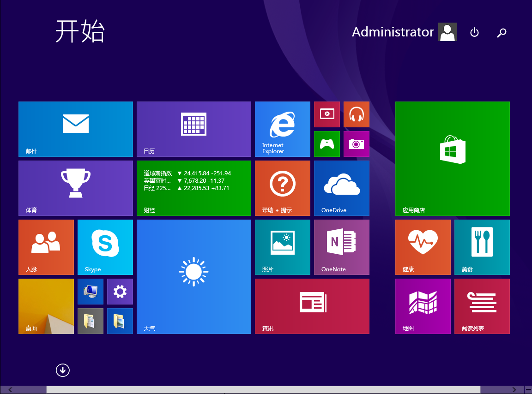532x394 pixels.
Task: Launch Internet Explorer tile
Action: coord(283,129)
